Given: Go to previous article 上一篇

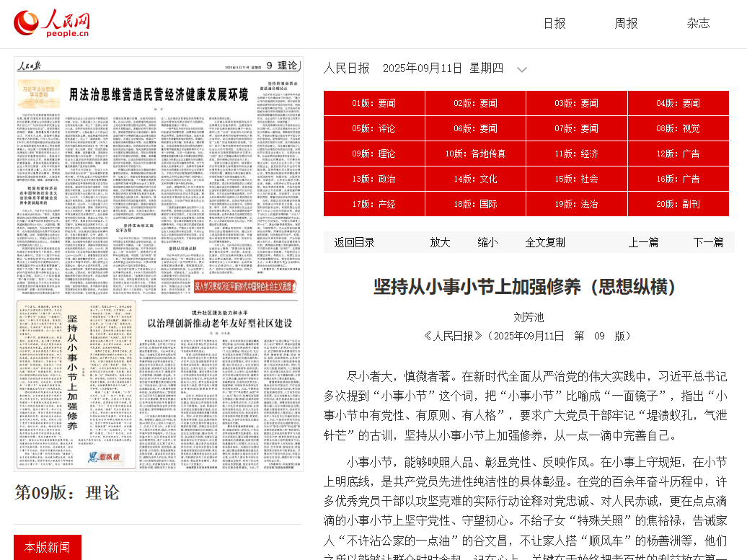Looking at the screenshot, I should 643,242.
